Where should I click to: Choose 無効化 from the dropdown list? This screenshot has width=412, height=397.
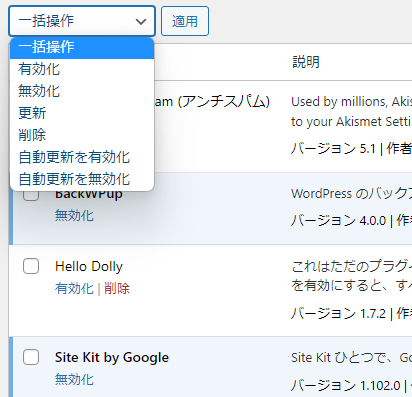[82, 91]
